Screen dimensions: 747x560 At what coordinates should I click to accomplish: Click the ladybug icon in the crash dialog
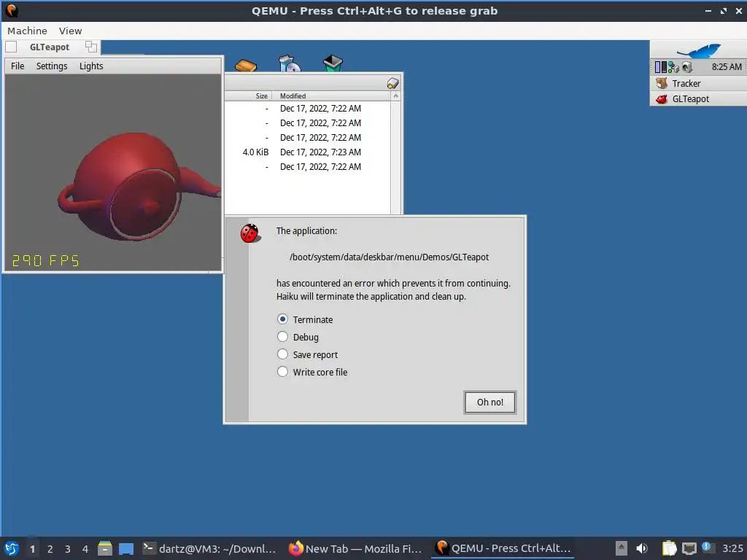click(249, 233)
